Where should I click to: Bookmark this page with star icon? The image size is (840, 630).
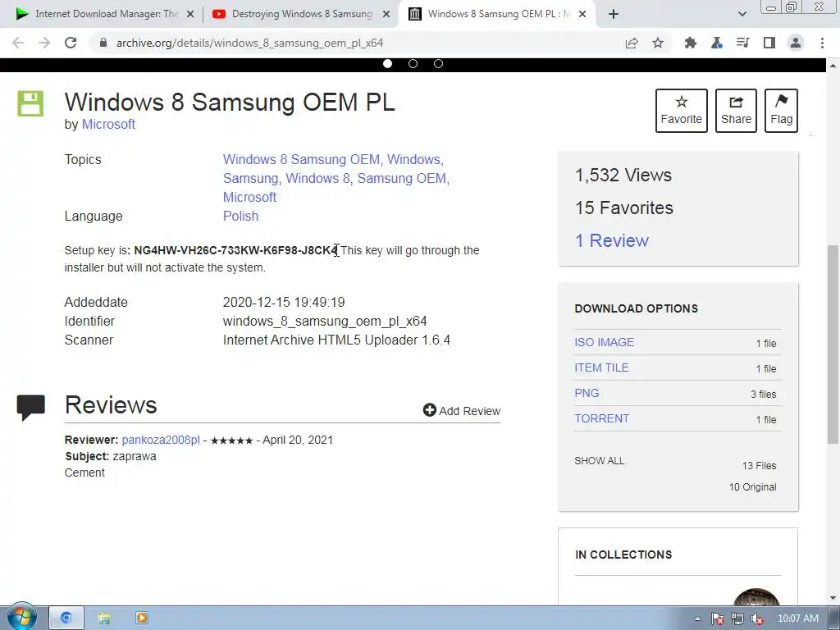(658, 43)
